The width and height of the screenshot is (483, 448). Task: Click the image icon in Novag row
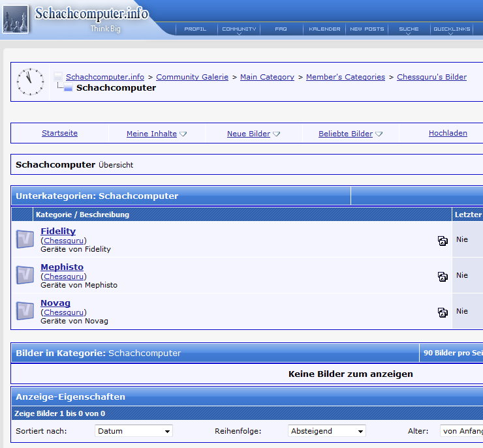click(443, 312)
